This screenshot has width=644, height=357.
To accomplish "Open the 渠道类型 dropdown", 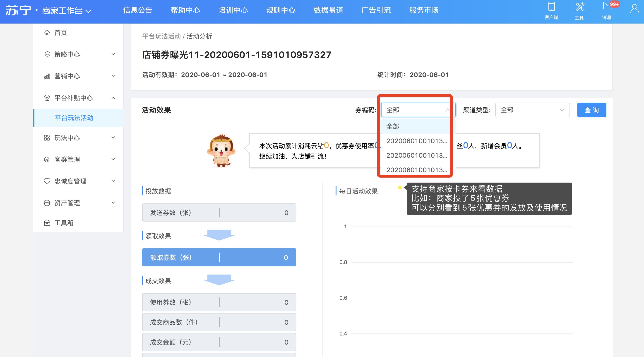I will coord(532,110).
